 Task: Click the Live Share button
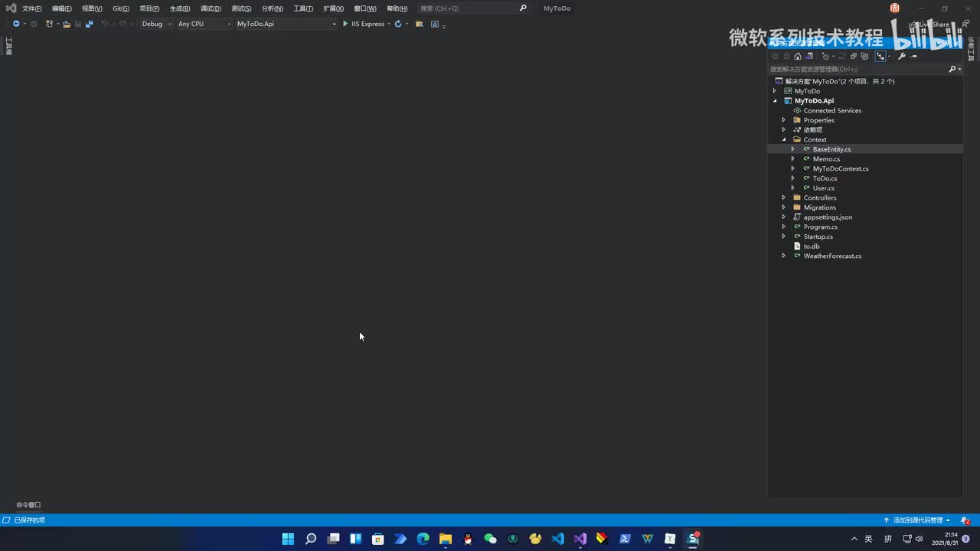tap(929, 24)
